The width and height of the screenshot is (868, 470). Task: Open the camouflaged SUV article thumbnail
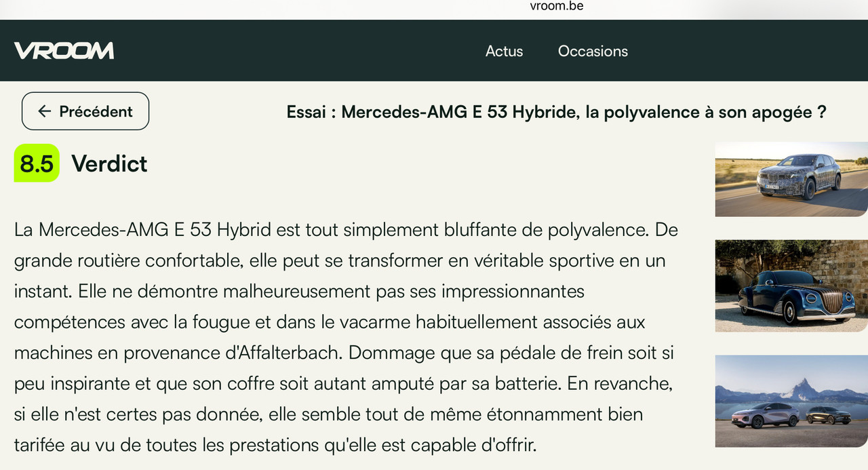point(791,179)
